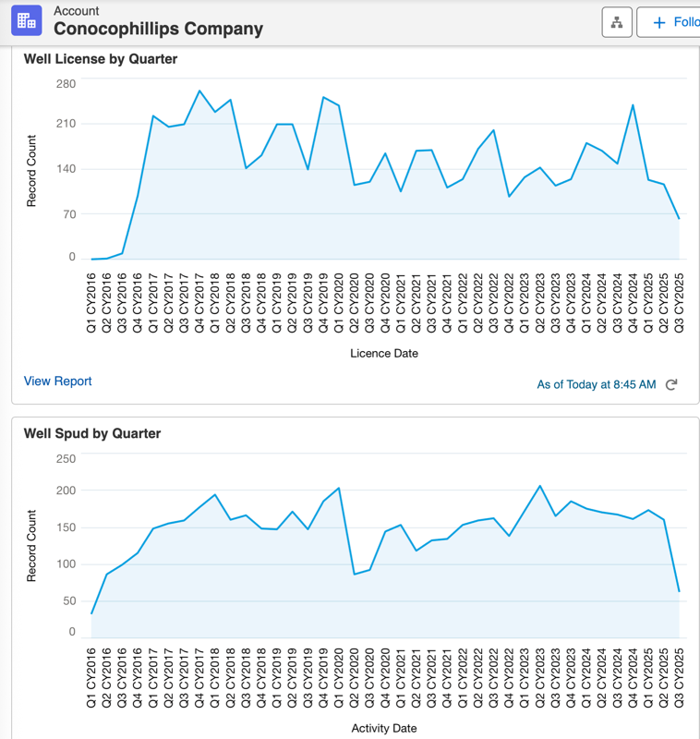The image size is (700, 739).
Task: Open the account hierarchy view icon
Action: coord(617,22)
